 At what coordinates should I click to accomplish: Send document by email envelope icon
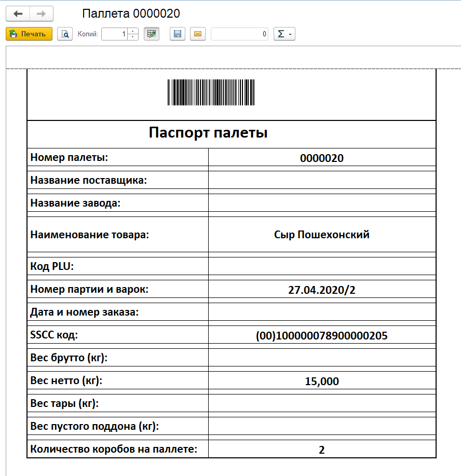pos(197,34)
